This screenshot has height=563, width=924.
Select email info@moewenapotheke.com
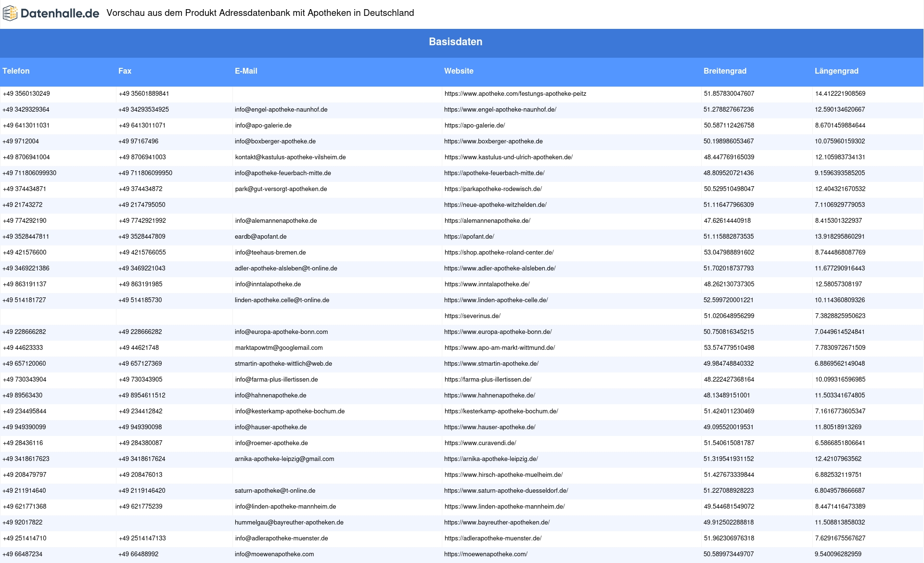pos(274,554)
